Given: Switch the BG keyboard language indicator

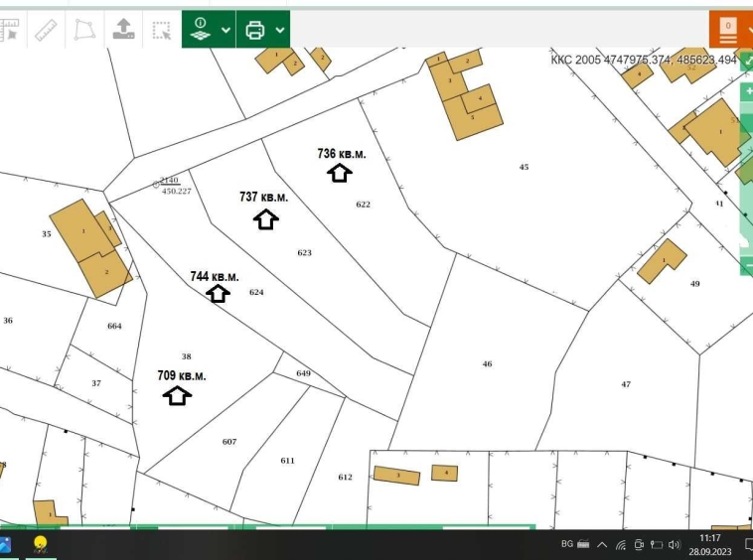Looking at the screenshot, I should pos(567,544).
